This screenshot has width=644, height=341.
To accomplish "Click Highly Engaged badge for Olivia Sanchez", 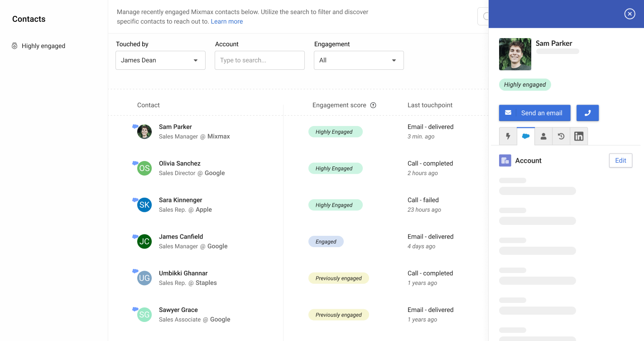I will (335, 168).
